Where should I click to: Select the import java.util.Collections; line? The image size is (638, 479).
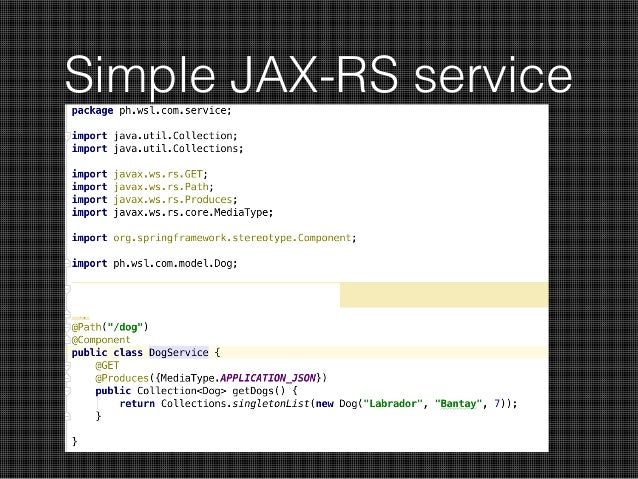pos(157,149)
